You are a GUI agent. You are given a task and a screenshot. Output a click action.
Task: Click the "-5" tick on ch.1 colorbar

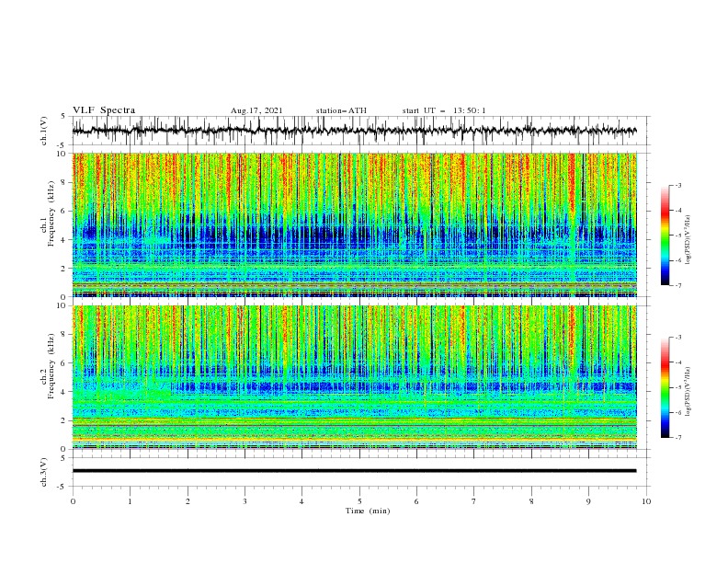click(677, 236)
